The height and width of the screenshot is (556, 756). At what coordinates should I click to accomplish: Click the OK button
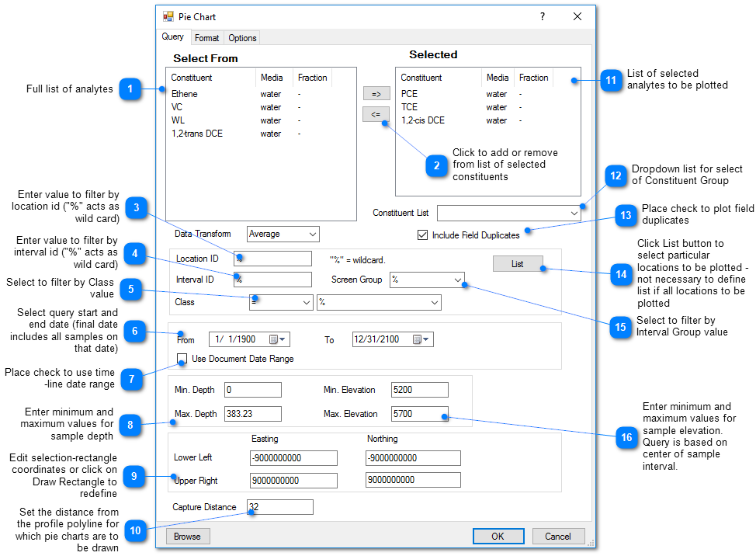[498, 536]
